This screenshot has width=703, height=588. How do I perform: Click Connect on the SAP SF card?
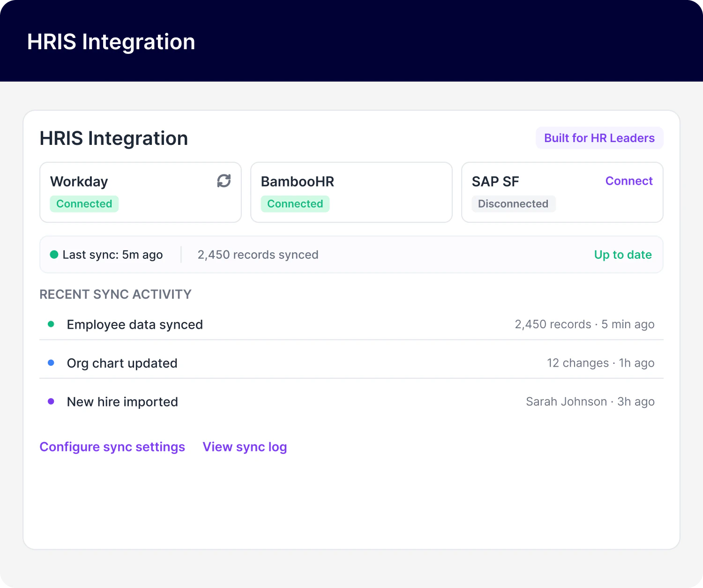pyautogui.click(x=629, y=181)
